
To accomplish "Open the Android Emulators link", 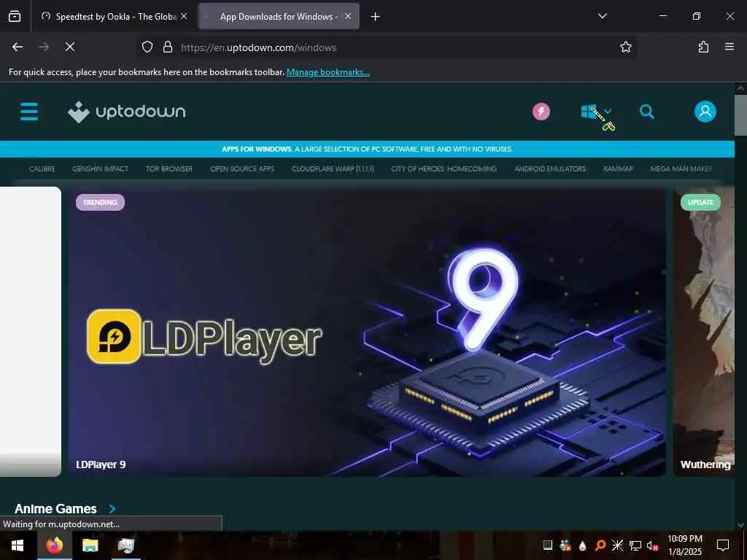I will pos(550,168).
